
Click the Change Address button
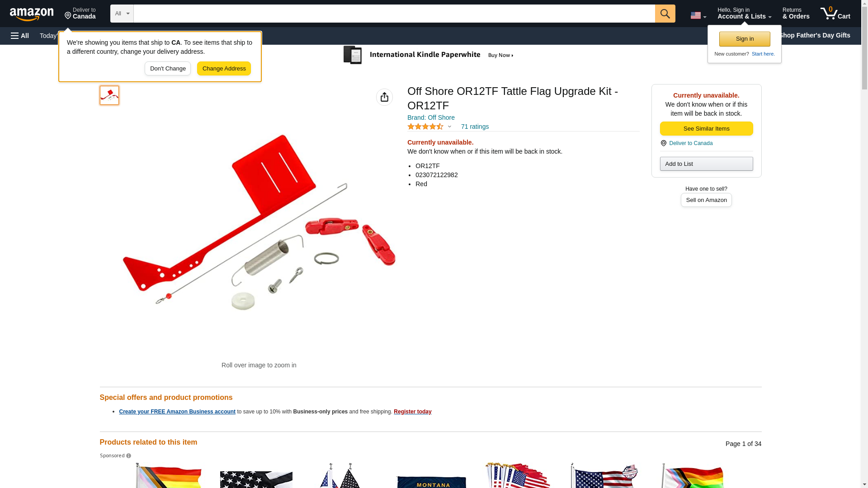coord(224,69)
